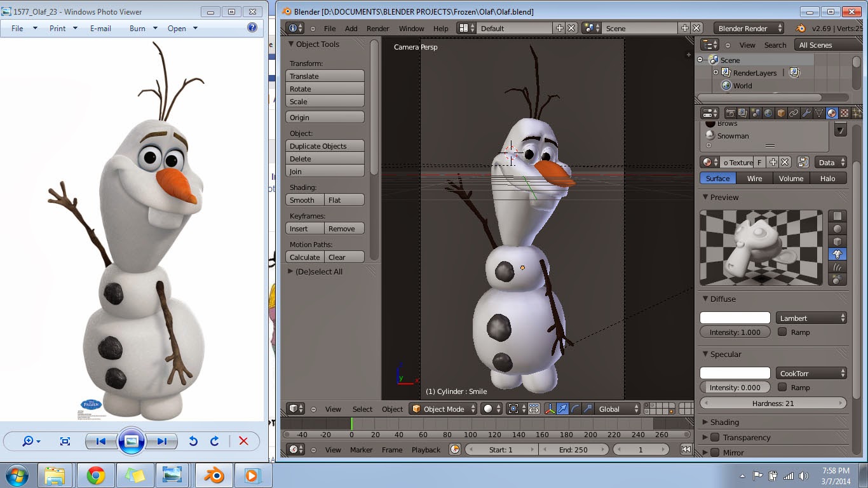
Task: Select the translate manipulator arrow icon
Action: 563,409
